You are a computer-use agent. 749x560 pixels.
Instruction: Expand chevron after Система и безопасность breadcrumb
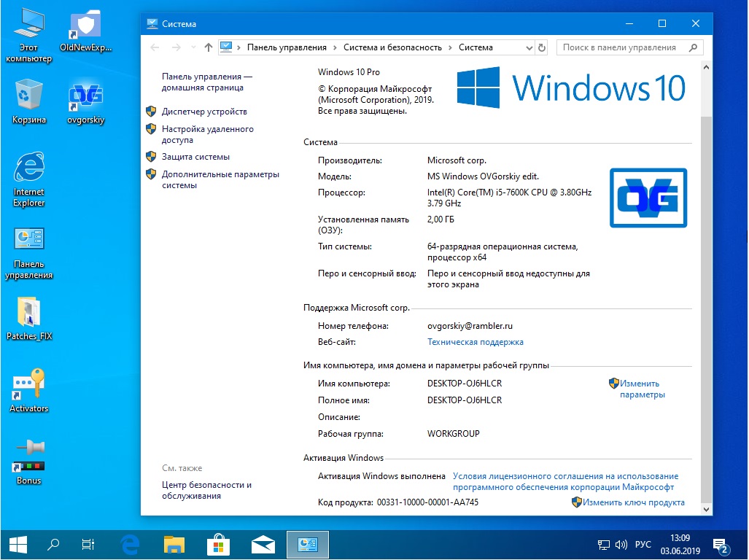(451, 47)
